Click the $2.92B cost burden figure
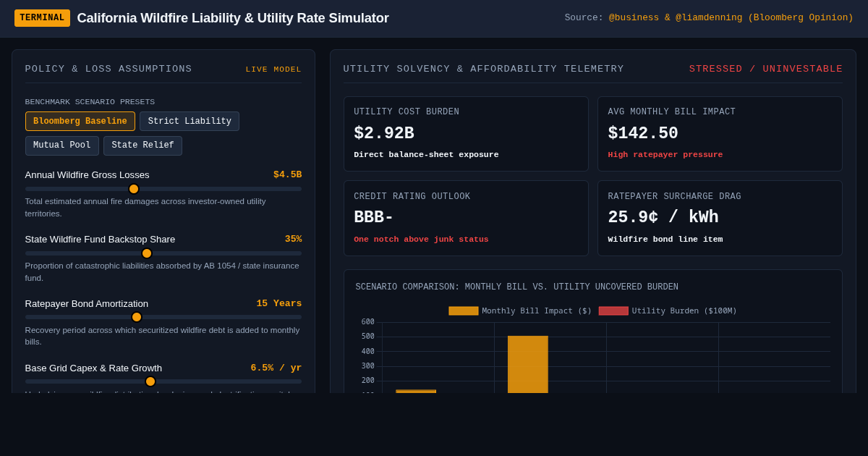868x456 pixels. tap(384, 134)
